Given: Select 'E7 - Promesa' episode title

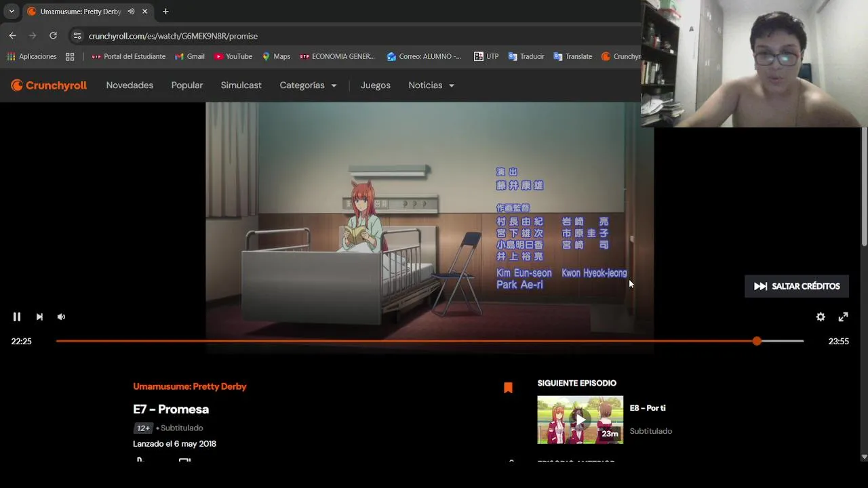Looking at the screenshot, I should [171, 409].
